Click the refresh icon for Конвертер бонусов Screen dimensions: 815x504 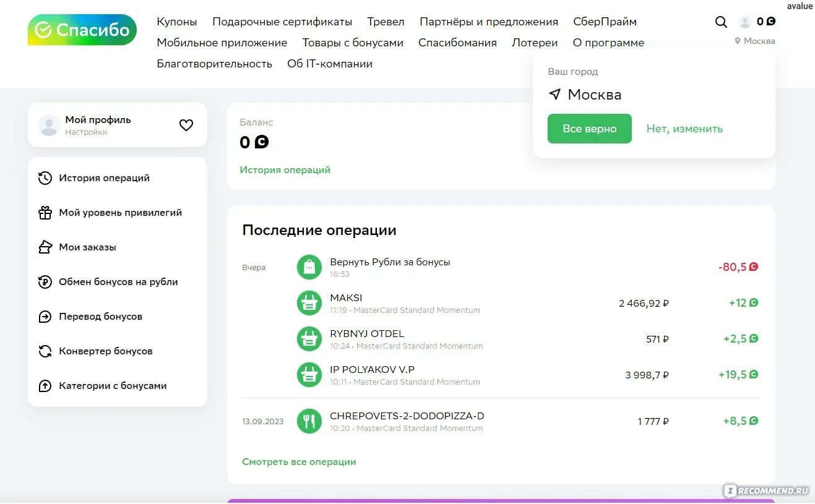pyautogui.click(x=45, y=351)
